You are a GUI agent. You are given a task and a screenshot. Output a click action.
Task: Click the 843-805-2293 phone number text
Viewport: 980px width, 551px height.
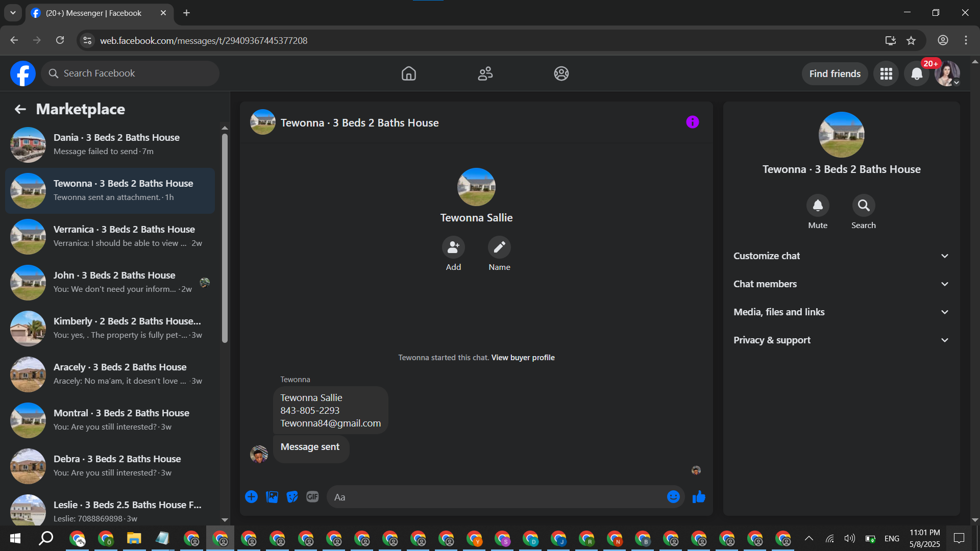[310, 410]
